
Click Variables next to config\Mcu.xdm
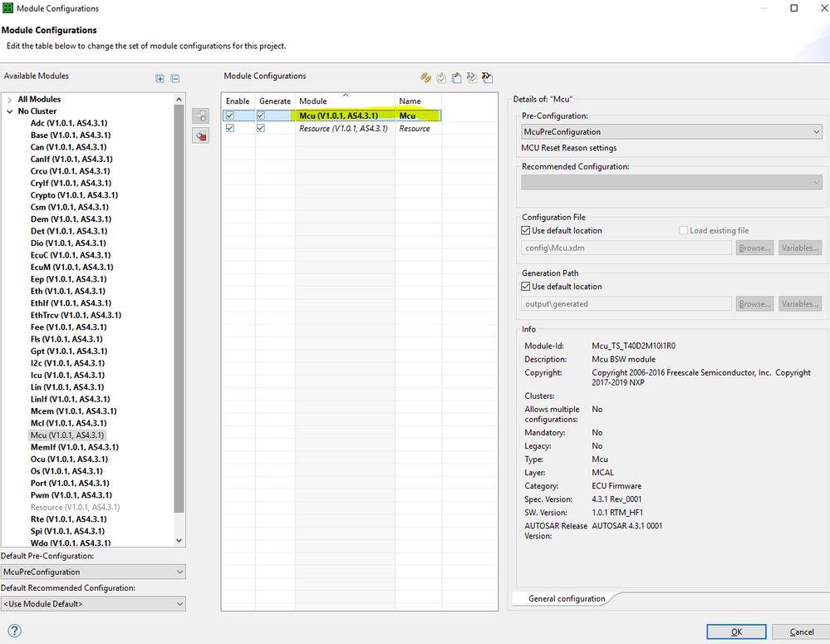(800, 248)
